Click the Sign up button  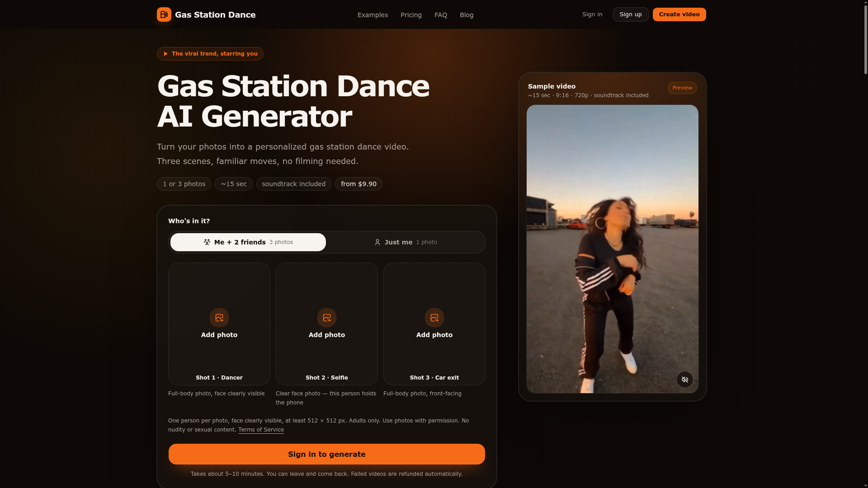[x=631, y=14]
